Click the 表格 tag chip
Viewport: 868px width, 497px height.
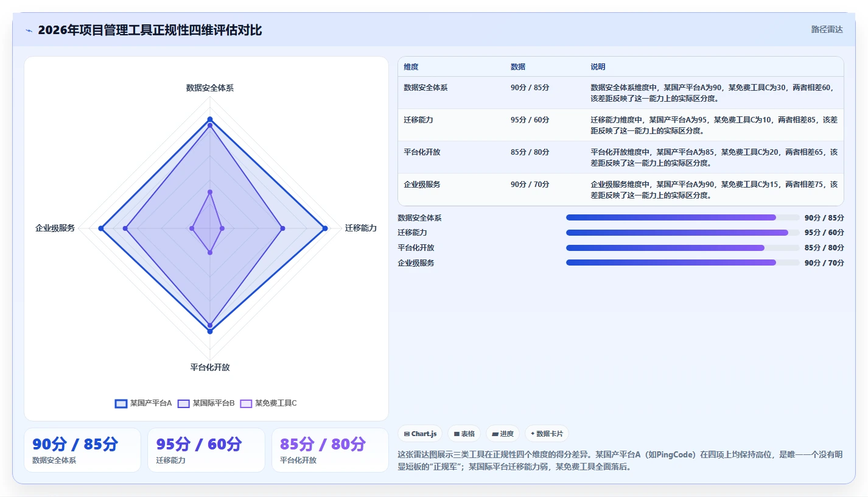coord(464,434)
